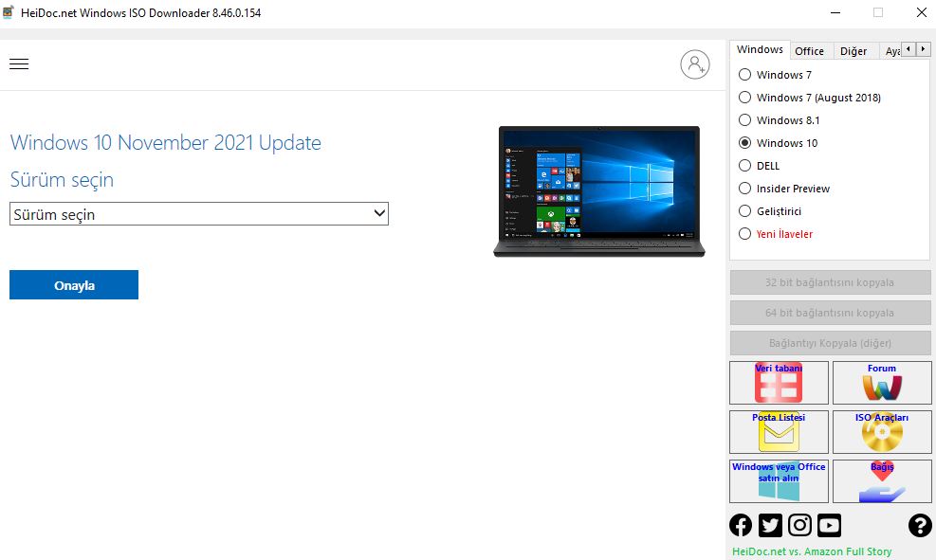This screenshot has height=560, width=936.
Task: Click the Windows 10 laptop image
Action: 599,191
